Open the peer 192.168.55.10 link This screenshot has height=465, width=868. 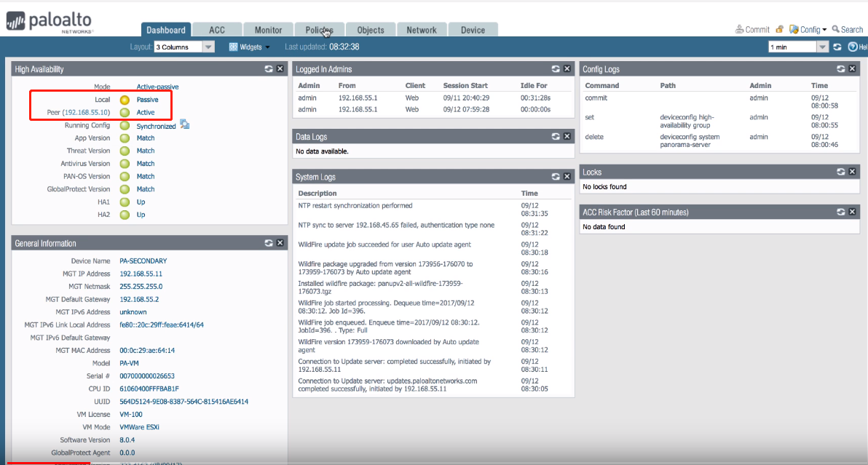pyautogui.click(x=87, y=113)
